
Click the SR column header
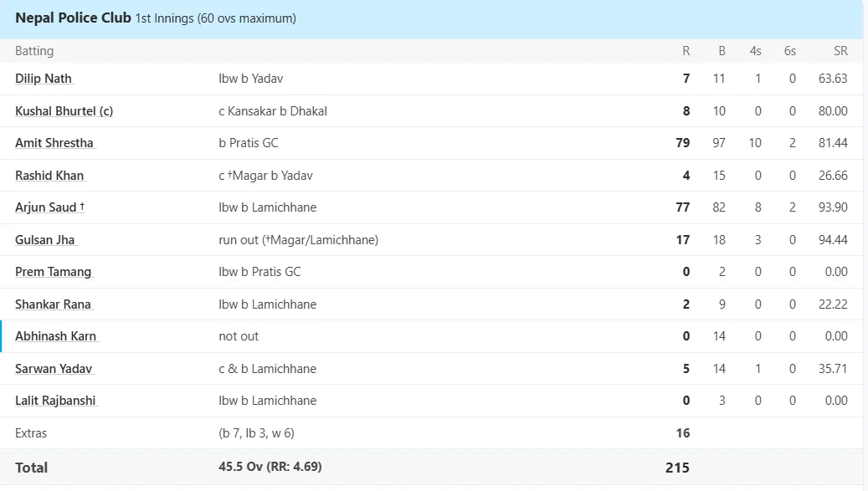pos(840,51)
